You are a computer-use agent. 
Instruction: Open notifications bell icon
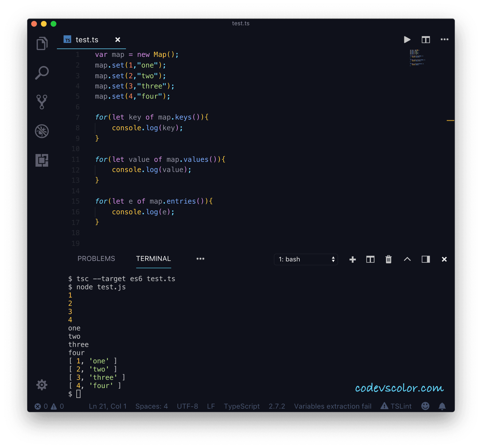coord(442,406)
